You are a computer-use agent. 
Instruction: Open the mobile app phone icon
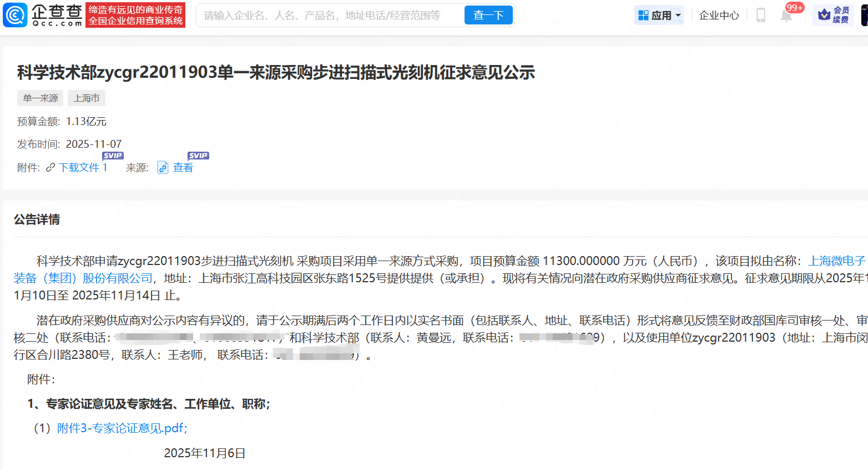[760, 14]
